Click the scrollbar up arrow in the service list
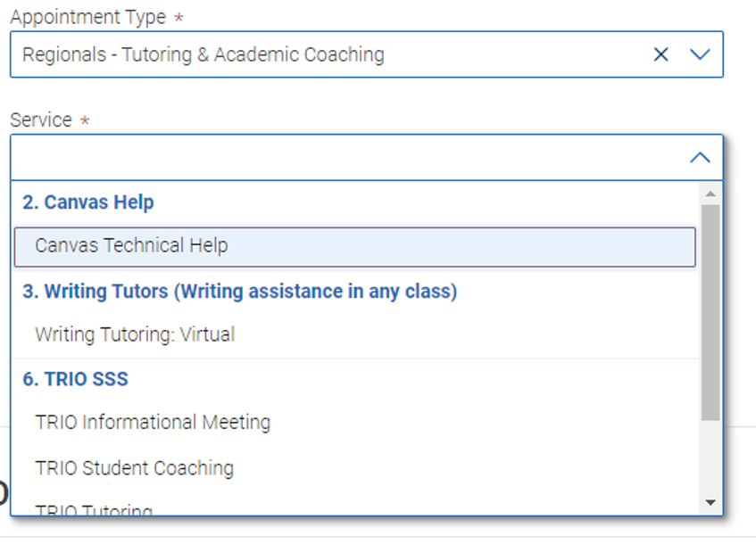Screen dimensions: 756x544 710,194
